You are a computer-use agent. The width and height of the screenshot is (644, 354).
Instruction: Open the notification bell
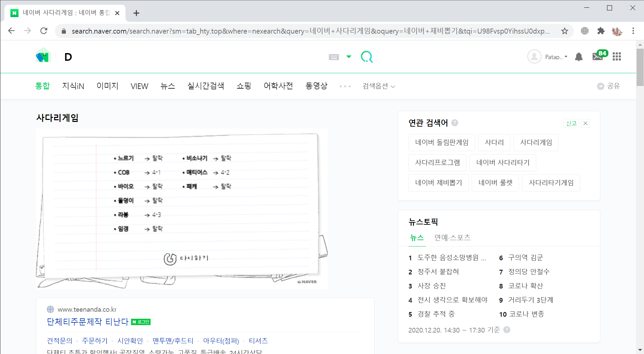click(x=578, y=57)
